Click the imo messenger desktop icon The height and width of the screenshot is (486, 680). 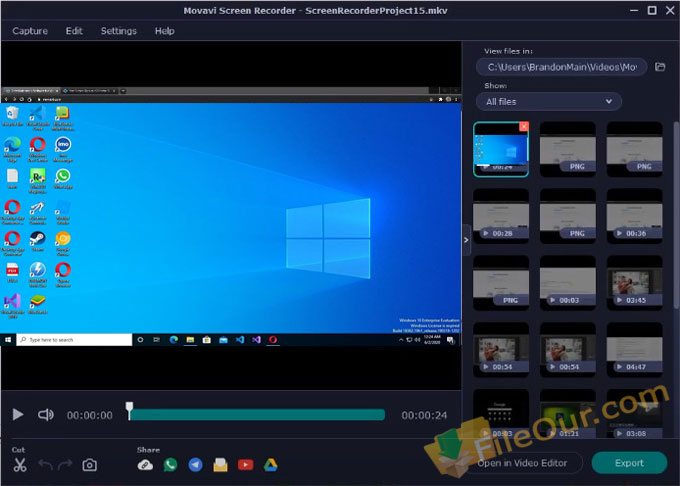click(x=63, y=148)
